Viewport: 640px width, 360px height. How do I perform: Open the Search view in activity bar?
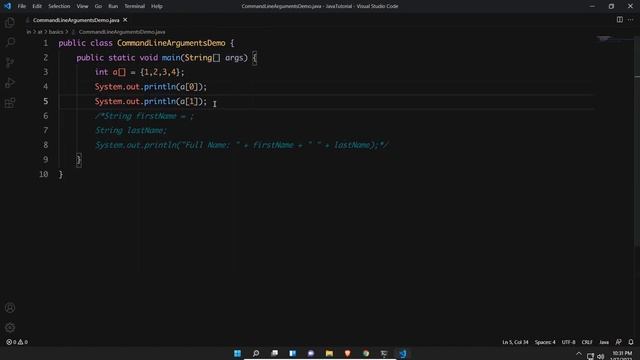pyautogui.click(x=10, y=42)
